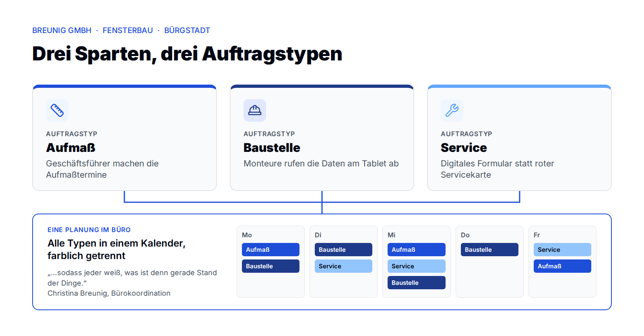Click the wrench icon in the Service card
Image resolution: width=644 pixels, height=336 pixels.
pos(452,110)
